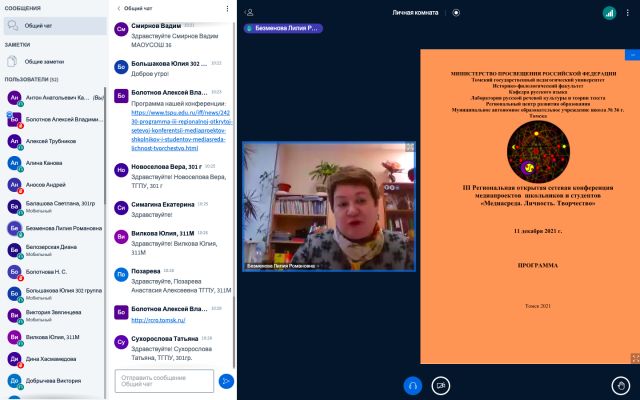Toggle the recording indicator icon
Viewport: 640px width, 400px height.
click(x=456, y=13)
